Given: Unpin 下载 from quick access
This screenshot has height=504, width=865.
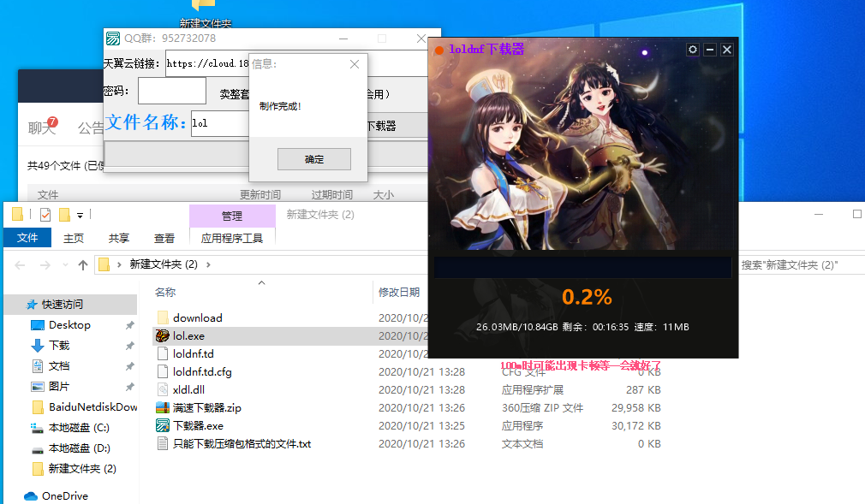Looking at the screenshot, I should [129, 346].
